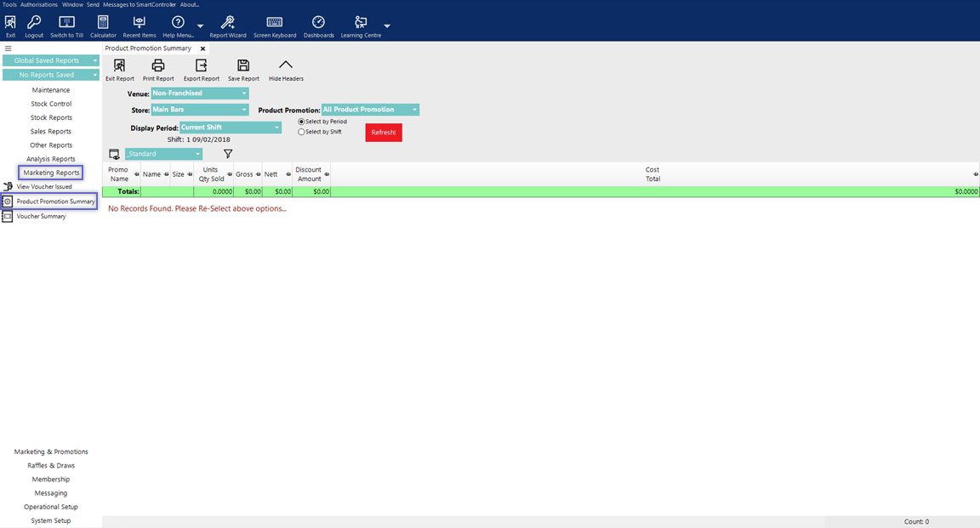Click the Calculator icon in top toolbar

click(103, 23)
